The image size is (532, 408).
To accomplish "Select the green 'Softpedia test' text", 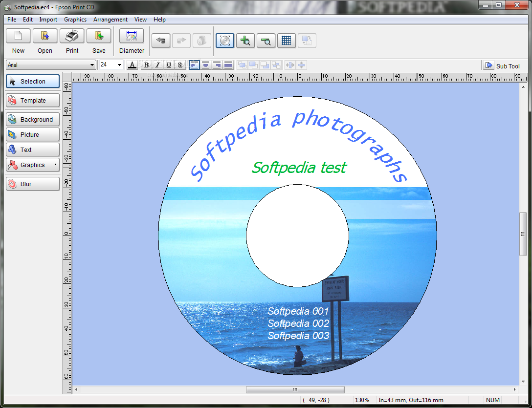I will pos(299,168).
